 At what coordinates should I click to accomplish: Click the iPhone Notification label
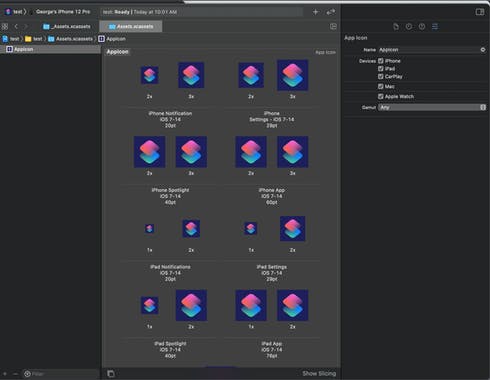[x=170, y=114]
